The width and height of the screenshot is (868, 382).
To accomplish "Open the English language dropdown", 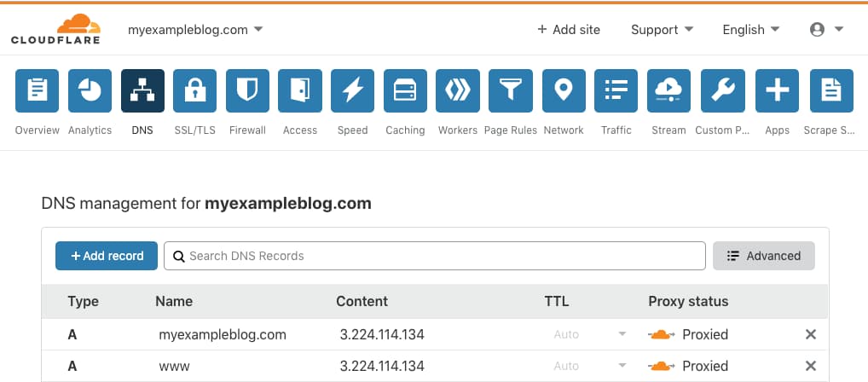I will [751, 30].
